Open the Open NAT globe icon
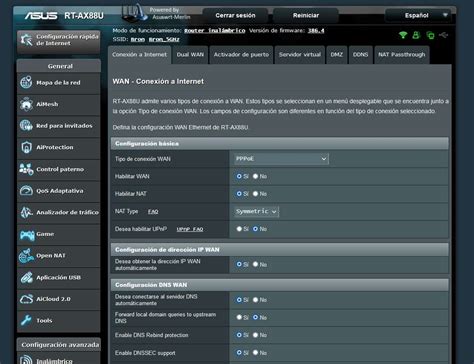 [26, 256]
